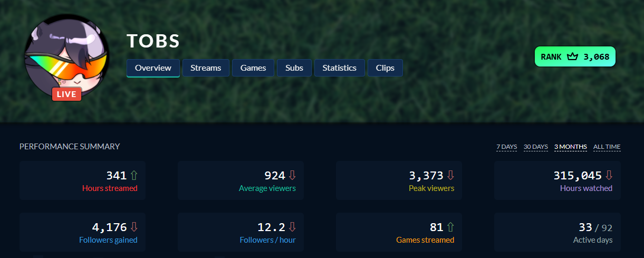Click the Average viewers label
Screen dimensions: 644x258
pyautogui.click(x=267, y=188)
